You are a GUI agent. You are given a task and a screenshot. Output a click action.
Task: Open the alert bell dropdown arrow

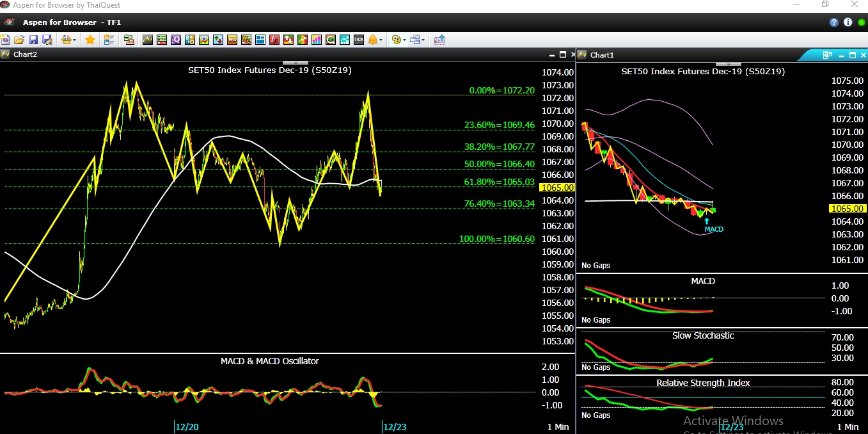pyautogui.click(x=381, y=40)
